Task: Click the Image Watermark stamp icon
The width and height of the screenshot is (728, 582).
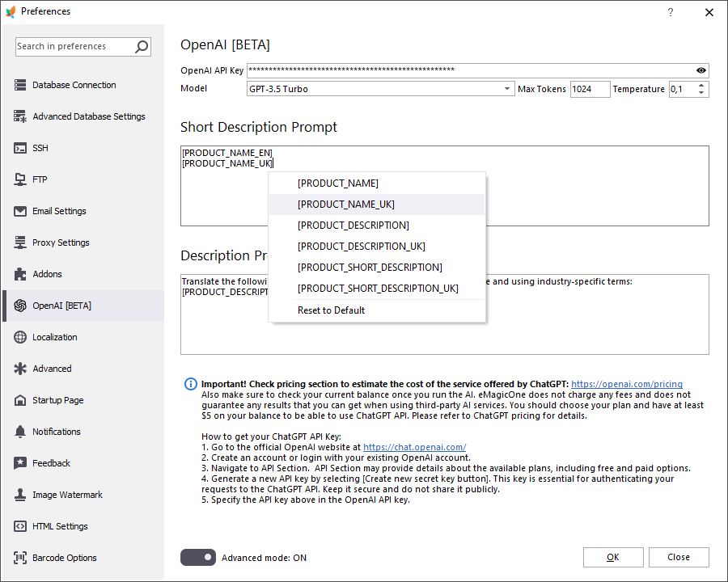Action: click(20, 495)
